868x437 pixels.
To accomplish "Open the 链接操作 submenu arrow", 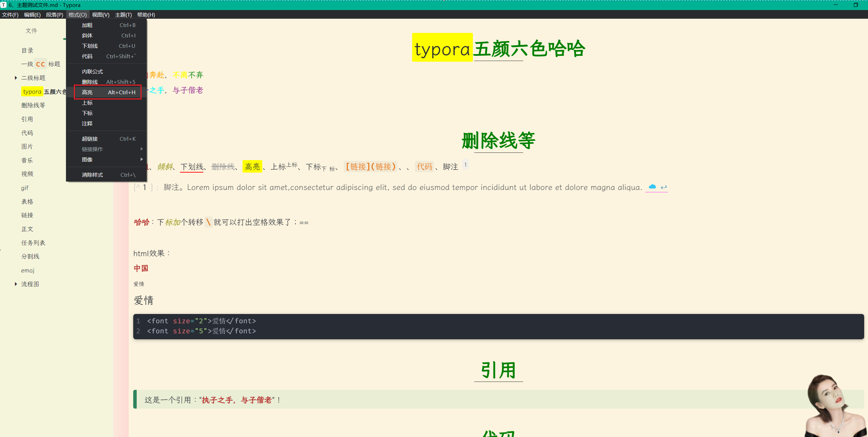I will tap(142, 149).
